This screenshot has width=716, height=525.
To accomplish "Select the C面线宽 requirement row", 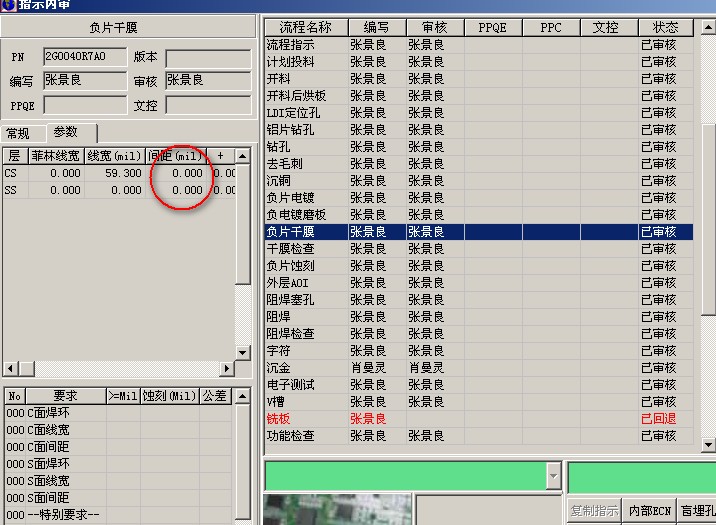I will coord(119,430).
